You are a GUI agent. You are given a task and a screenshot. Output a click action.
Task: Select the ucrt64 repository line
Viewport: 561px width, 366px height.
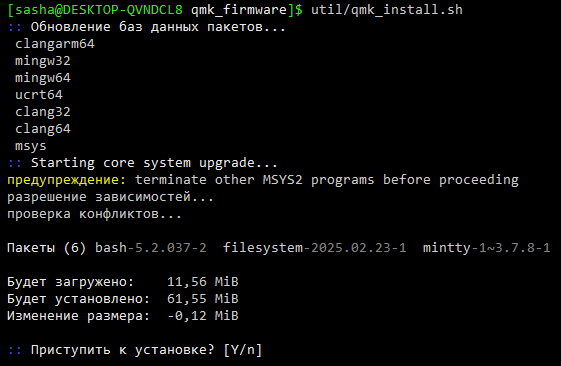[39, 95]
